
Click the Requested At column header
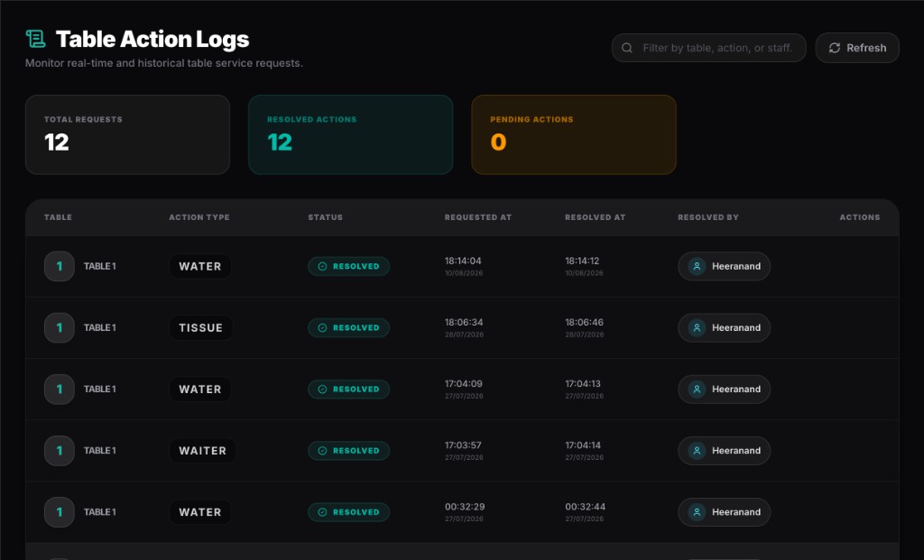pos(478,217)
